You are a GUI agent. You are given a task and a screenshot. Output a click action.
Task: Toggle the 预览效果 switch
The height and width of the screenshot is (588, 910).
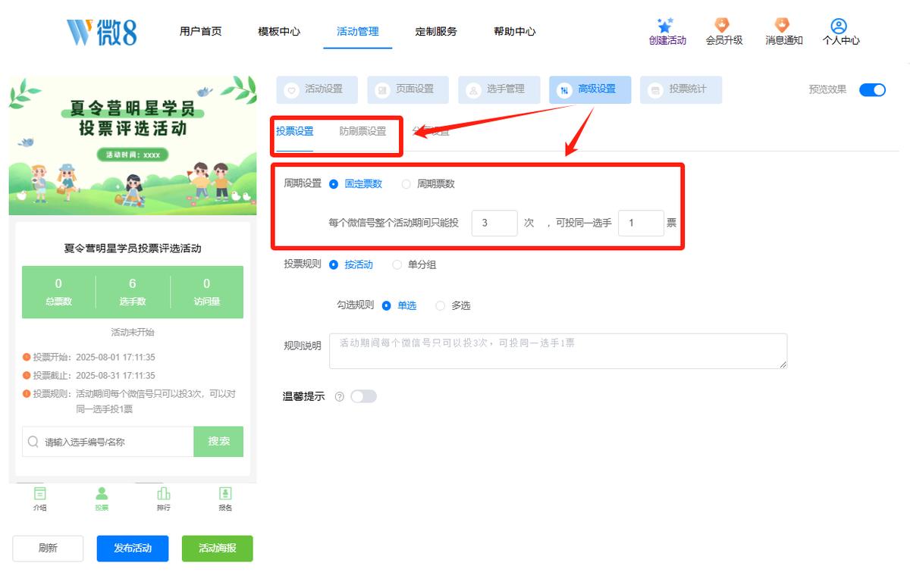[872, 89]
